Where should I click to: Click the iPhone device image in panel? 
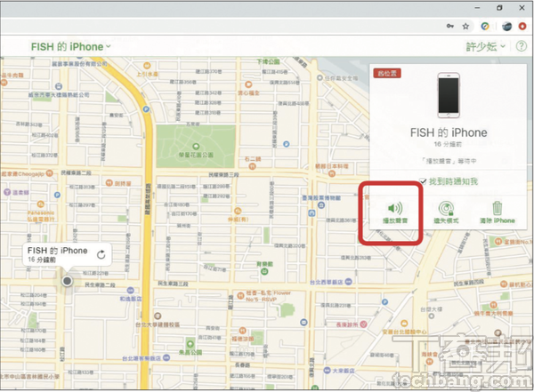click(449, 95)
